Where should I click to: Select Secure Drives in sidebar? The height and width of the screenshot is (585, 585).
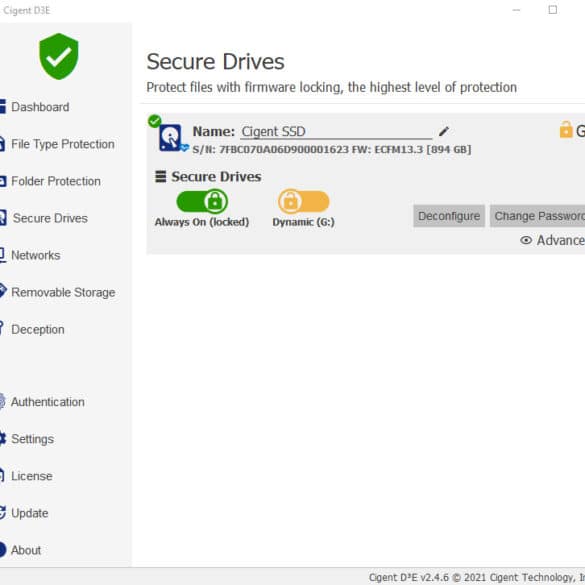pyautogui.click(x=50, y=218)
